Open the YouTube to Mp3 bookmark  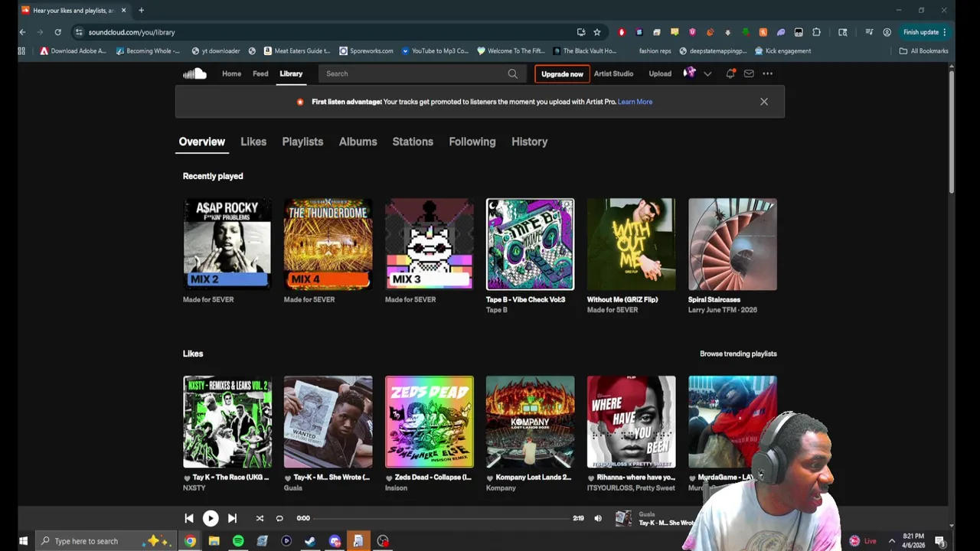click(435, 51)
